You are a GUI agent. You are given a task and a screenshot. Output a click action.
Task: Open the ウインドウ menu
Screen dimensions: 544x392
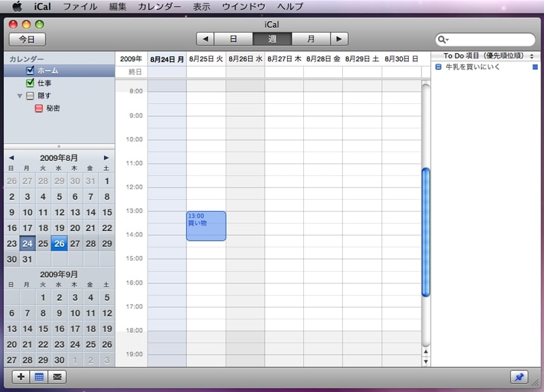[x=243, y=7]
